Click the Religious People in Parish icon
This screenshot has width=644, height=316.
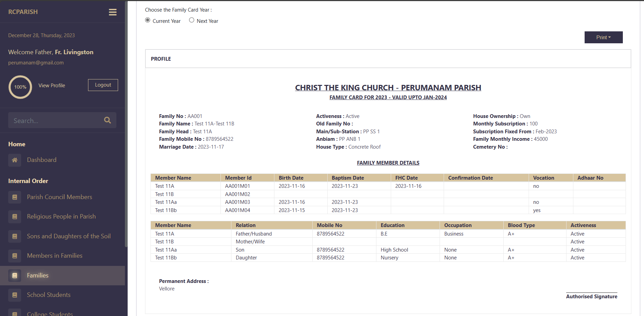pyautogui.click(x=15, y=216)
